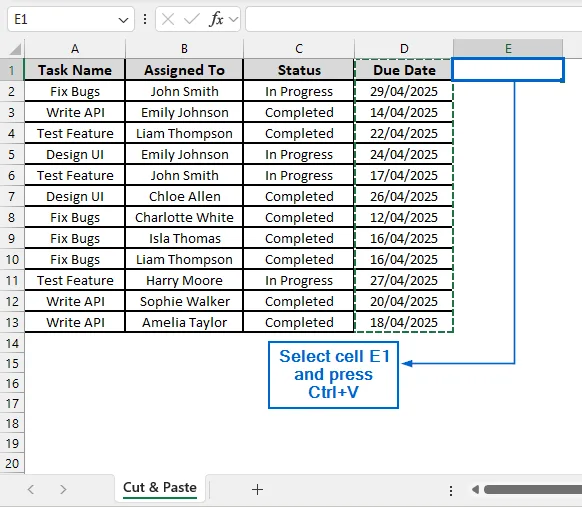Click the horizontal scrollbar thumb
This screenshot has width=582, height=507.
(533, 490)
